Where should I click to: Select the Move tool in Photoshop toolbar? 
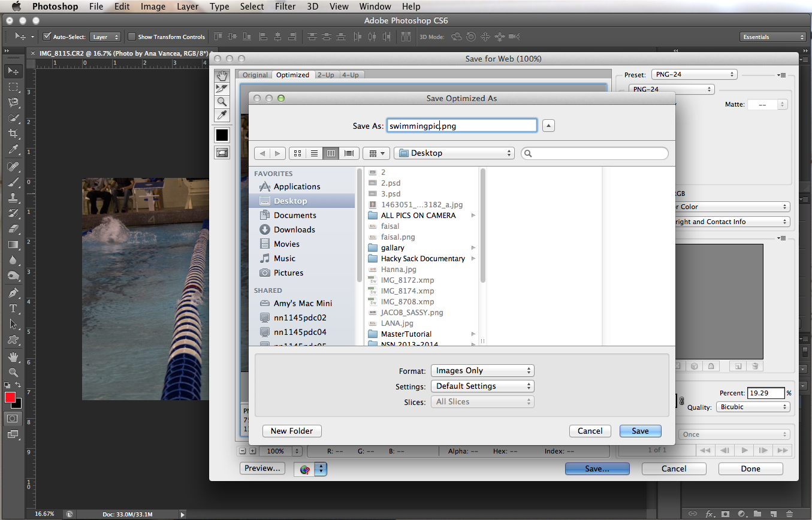[x=13, y=71]
